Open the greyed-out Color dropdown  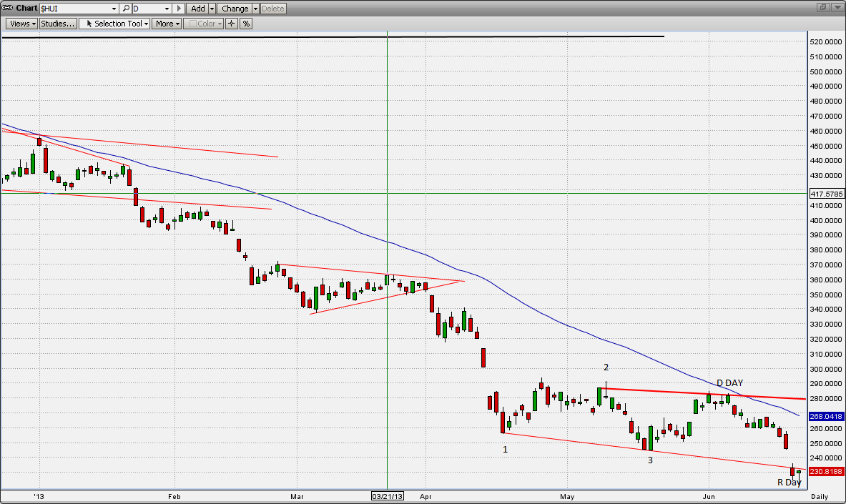click(203, 24)
